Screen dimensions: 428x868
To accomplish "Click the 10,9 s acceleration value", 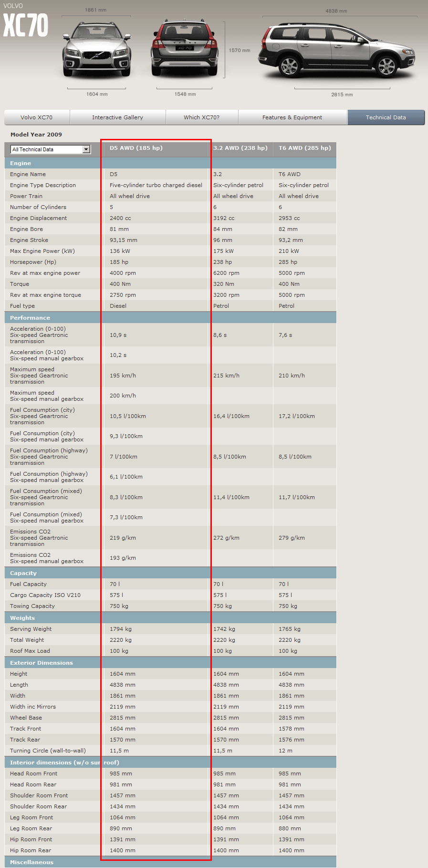I will 118,335.
